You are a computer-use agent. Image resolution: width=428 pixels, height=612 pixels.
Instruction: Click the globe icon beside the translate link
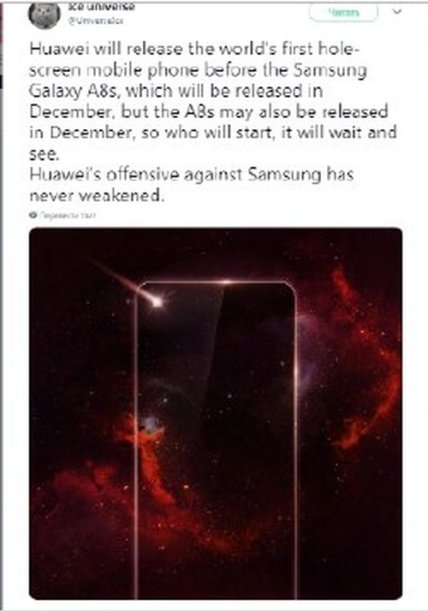coord(33,215)
